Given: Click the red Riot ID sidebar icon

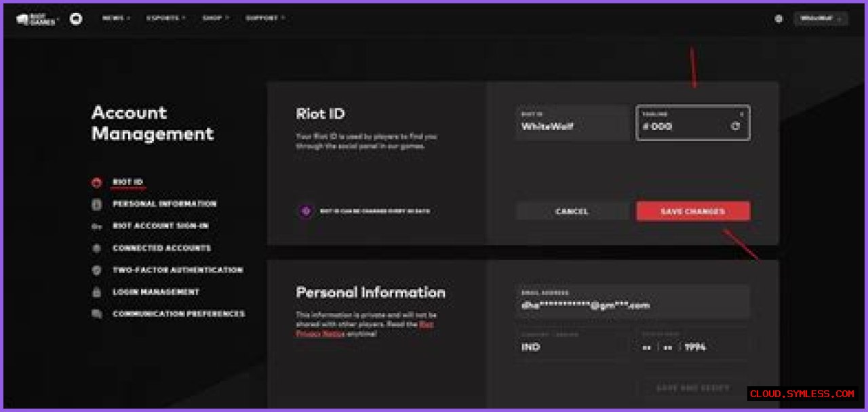Looking at the screenshot, I should pos(97,182).
